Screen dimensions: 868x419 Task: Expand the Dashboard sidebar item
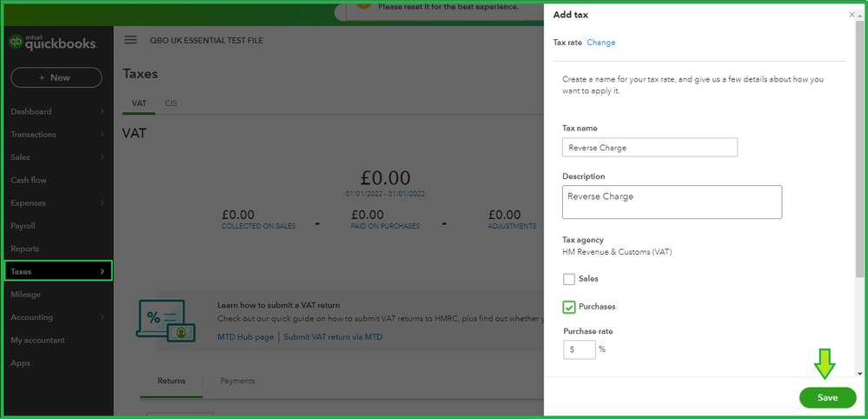click(56, 111)
